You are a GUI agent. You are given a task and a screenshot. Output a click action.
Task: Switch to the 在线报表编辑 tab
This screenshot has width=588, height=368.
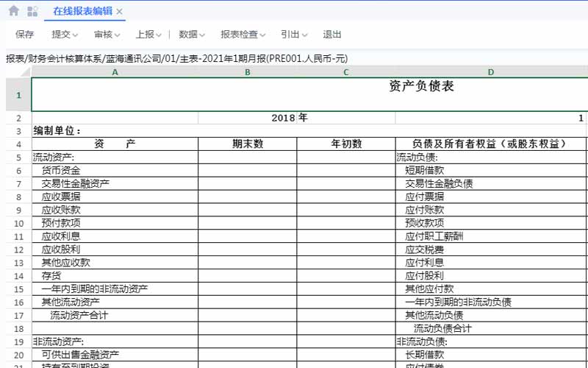[82, 12]
